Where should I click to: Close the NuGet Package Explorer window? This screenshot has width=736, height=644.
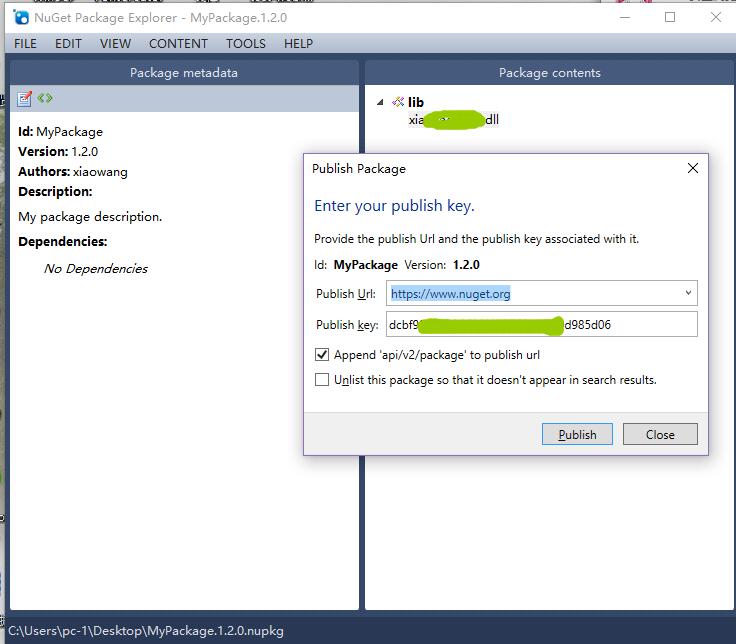pos(715,17)
